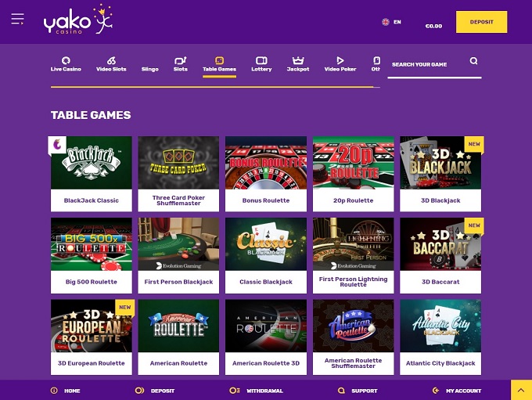The height and width of the screenshot is (400, 532).
Task: Open the hamburger menu icon
Action: pos(17,19)
